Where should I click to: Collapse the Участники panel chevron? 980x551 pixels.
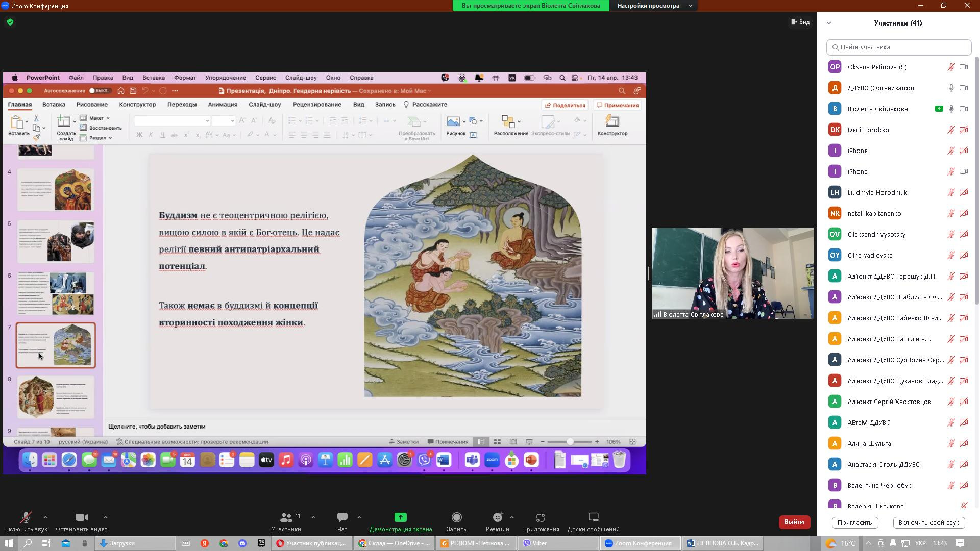coord(829,23)
